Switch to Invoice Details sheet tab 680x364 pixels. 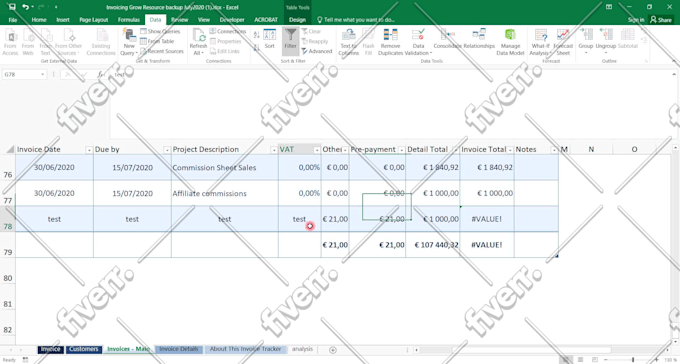(x=178, y=349)
